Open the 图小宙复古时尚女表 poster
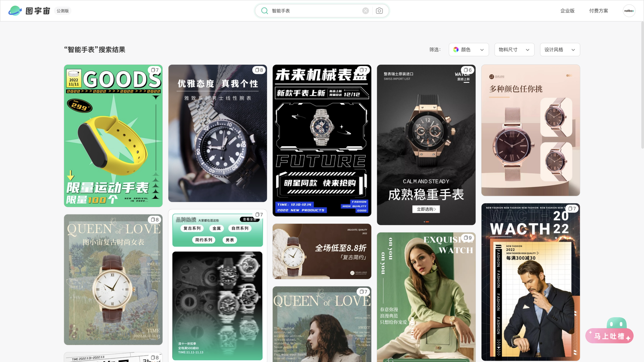 113,280
